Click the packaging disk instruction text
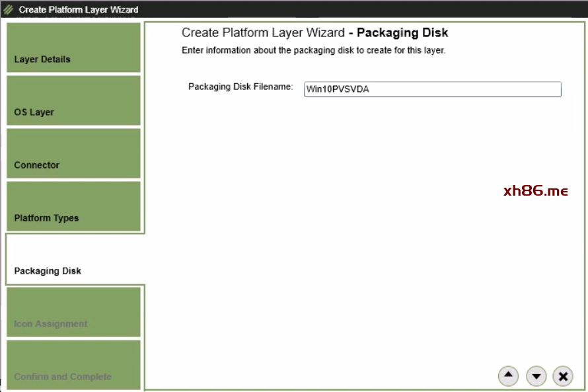The height and width of the screenshot is (392, 588). pos(313,50)
